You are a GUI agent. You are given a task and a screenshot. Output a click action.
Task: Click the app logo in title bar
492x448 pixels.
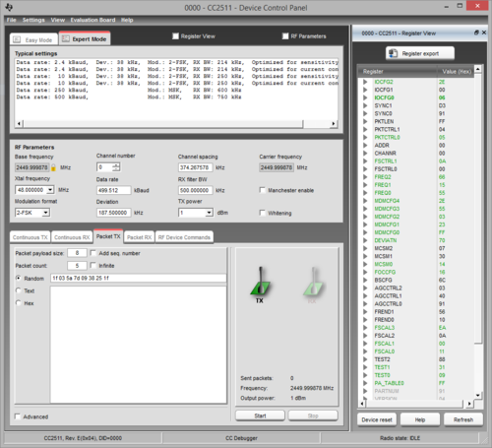coord(9,7)
